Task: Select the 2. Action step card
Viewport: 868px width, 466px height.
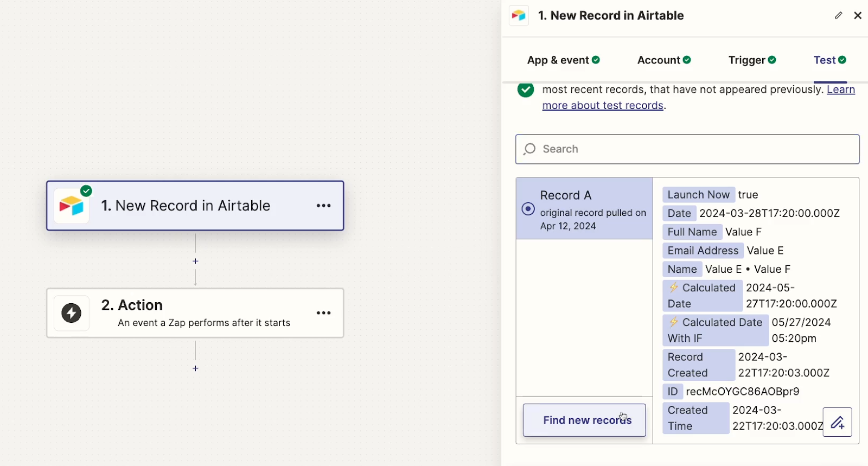Action: click(195, 313)
